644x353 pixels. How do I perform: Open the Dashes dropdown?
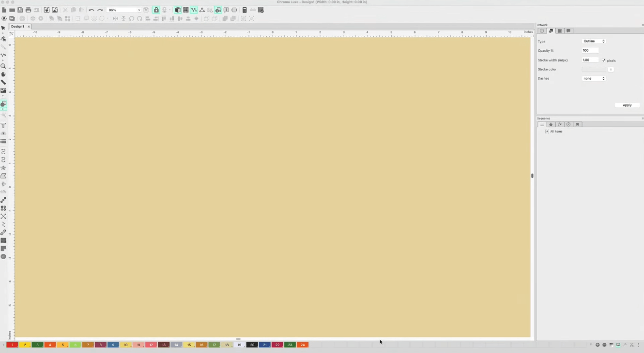pyautogui.click(x=594, y=78)
